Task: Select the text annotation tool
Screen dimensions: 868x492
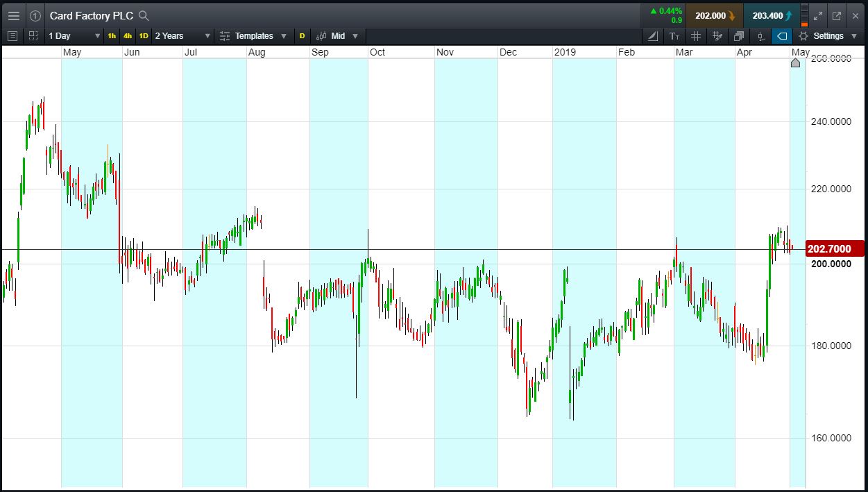Action: (x=674, y=36)
